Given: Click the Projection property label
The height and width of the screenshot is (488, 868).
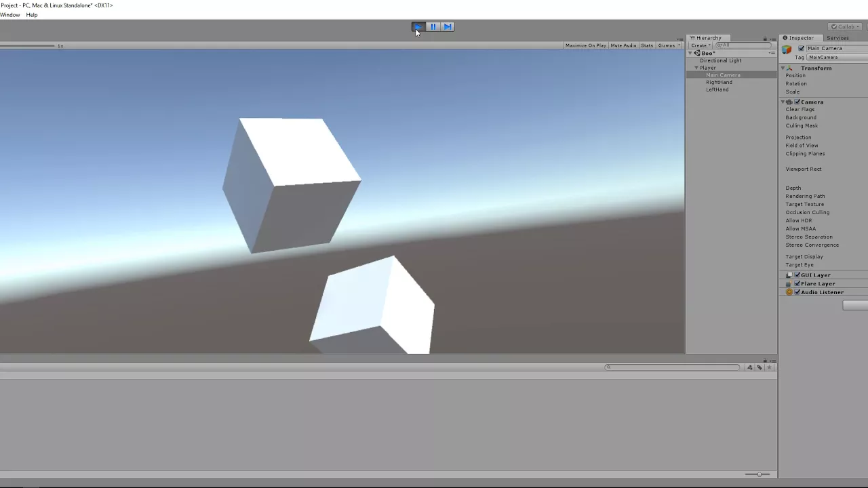Looking at the screenshot, I should point(798,138).
